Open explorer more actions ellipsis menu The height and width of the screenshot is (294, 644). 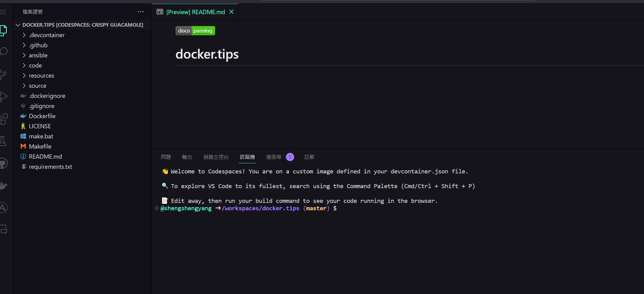140,12
